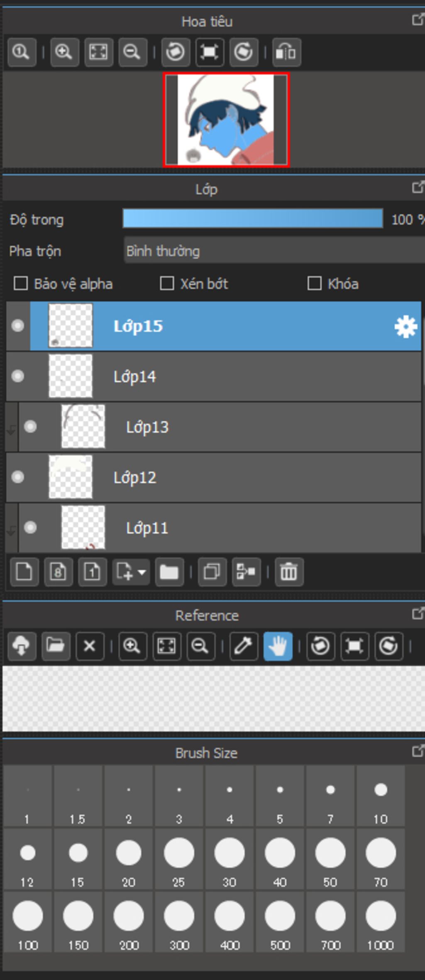Select the eyedropper tool in Reference panel
Screen dimensions: 425x980
(243, 646)
